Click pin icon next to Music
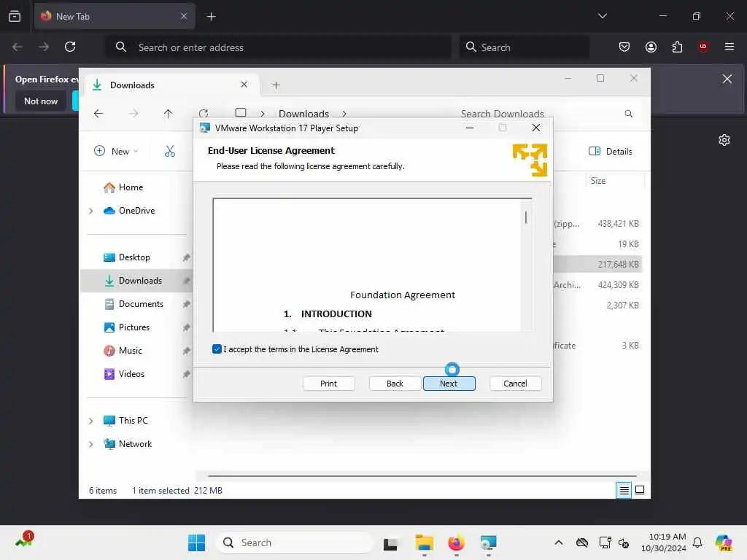Viewport: 747px width, 560px height. coord(186,351)
